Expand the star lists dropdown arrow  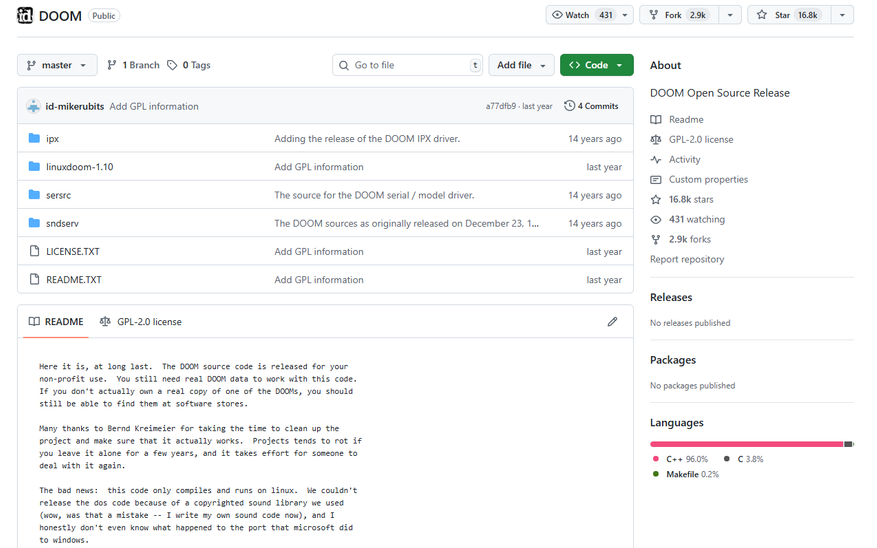click(x=842, y=15)
